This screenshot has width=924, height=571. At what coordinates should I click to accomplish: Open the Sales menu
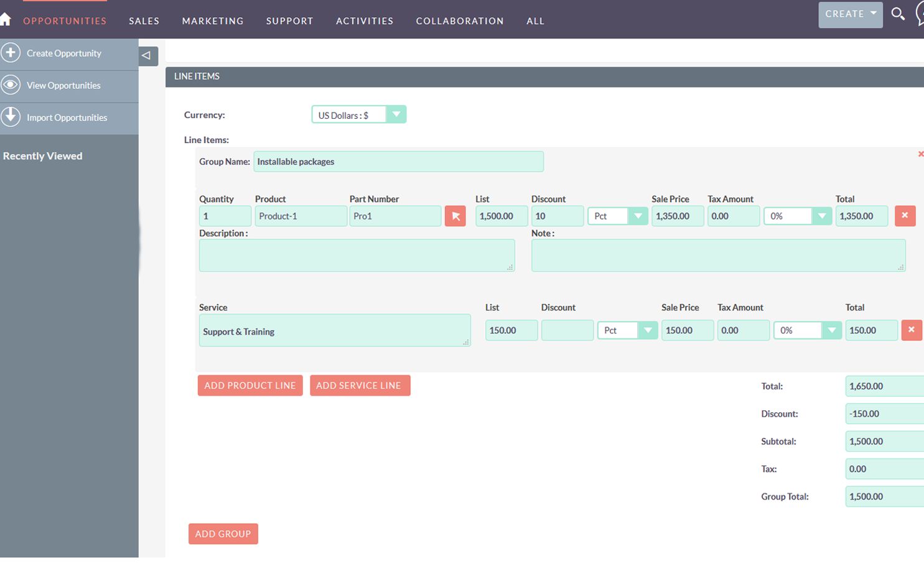pyautogui.click(x=144, y=21)
